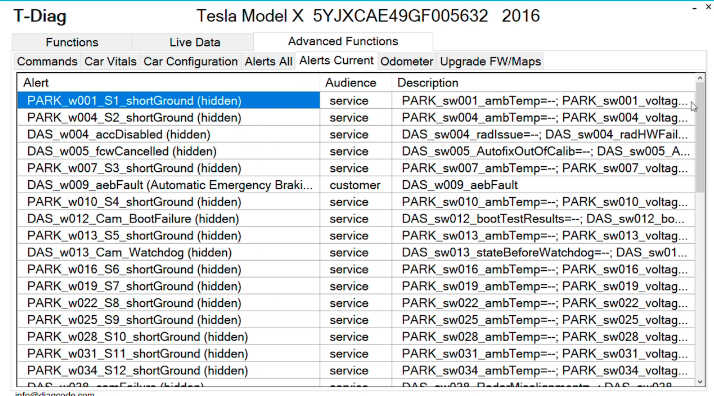Viewport: 714px width, 396px height.
Task: Click description starting 'DAS_sw012_bootTestResults'
Action: 543,218
